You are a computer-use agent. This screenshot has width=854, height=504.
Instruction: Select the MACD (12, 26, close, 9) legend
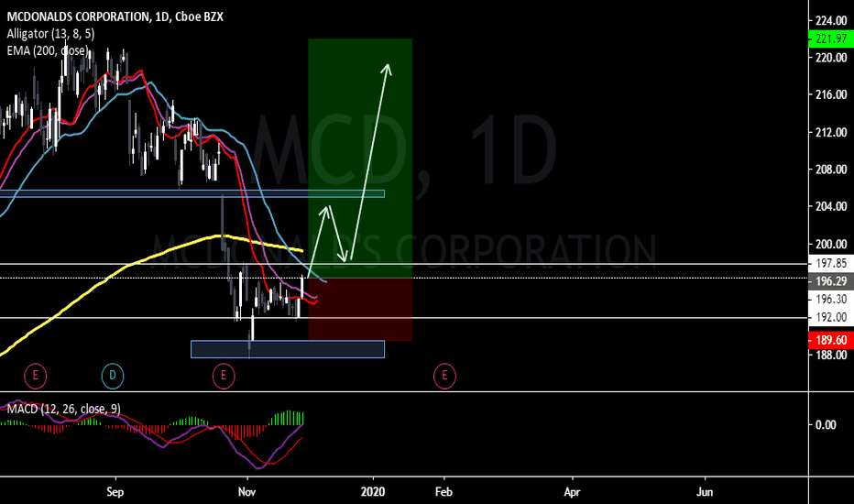pos(64,409)
